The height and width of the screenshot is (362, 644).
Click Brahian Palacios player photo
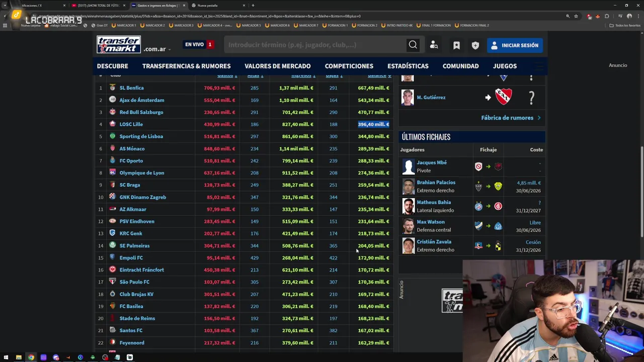(x=408, y=187)
